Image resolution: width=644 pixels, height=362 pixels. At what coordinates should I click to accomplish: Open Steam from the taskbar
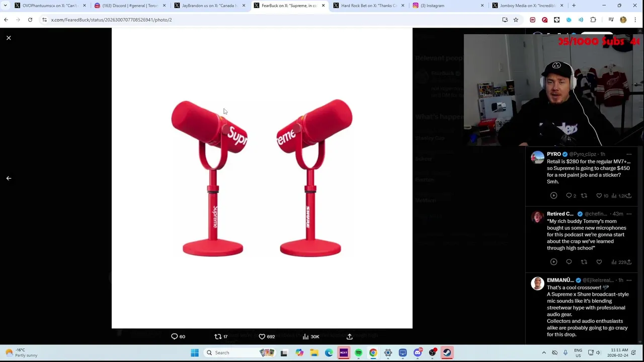(x=447, y=352)
